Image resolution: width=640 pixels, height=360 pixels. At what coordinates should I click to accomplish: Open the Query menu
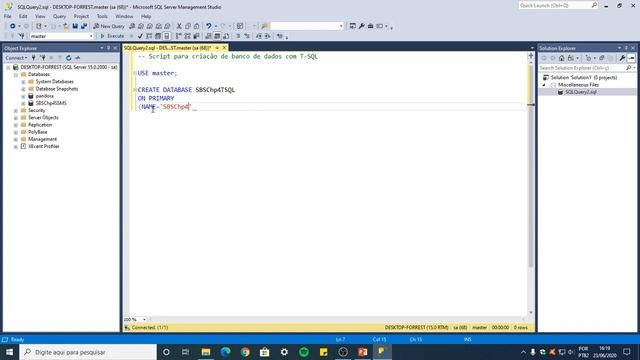(59, 16)
